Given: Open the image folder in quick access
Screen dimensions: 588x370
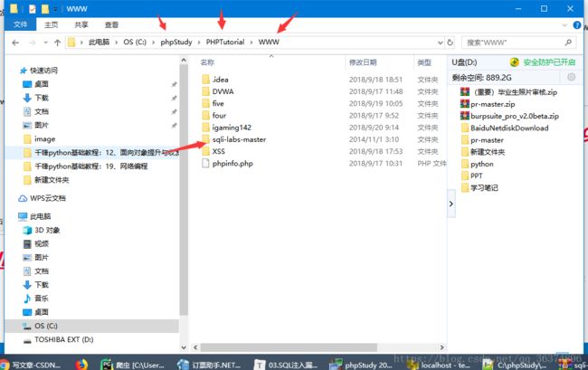Looking at the screenshot, I should coord(44,139).
